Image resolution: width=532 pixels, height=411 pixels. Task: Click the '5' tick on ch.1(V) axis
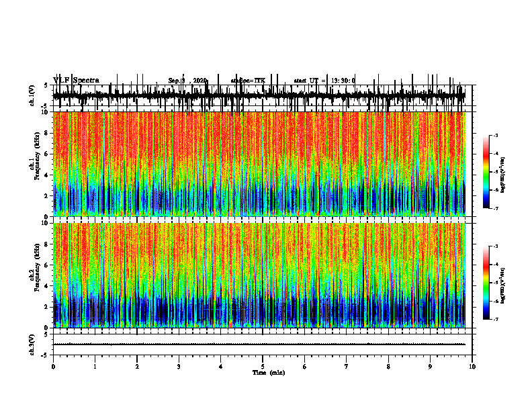tap(46, 85)
